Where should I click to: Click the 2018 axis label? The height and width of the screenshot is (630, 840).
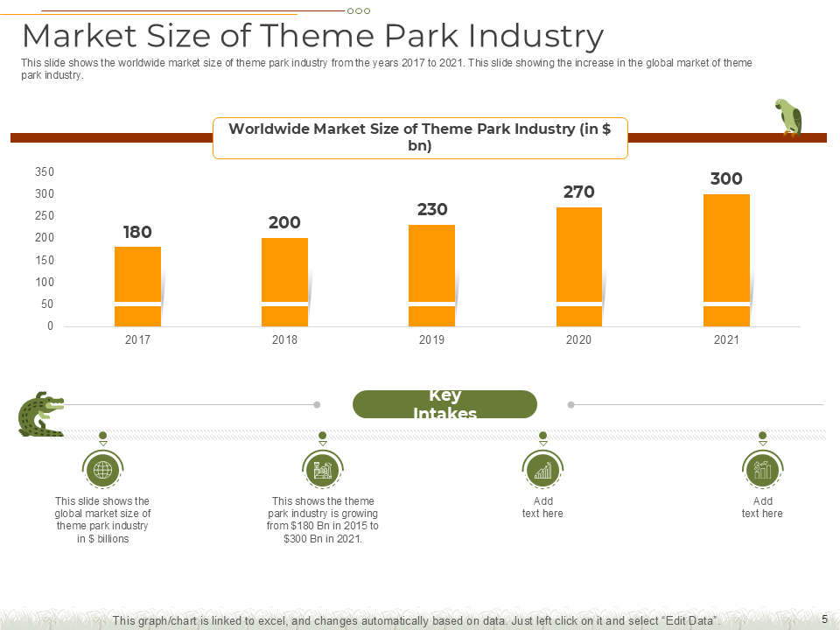284,339
